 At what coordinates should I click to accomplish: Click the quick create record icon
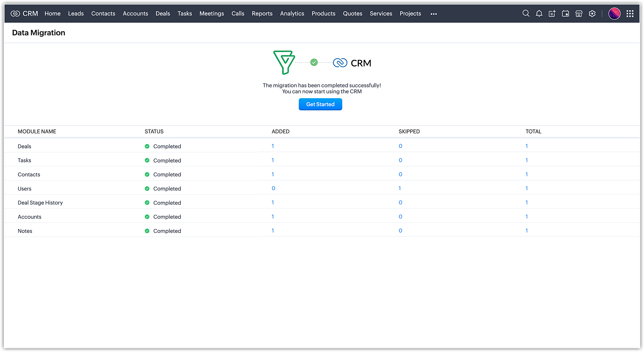pyautogui.click(x=552, y=14)
